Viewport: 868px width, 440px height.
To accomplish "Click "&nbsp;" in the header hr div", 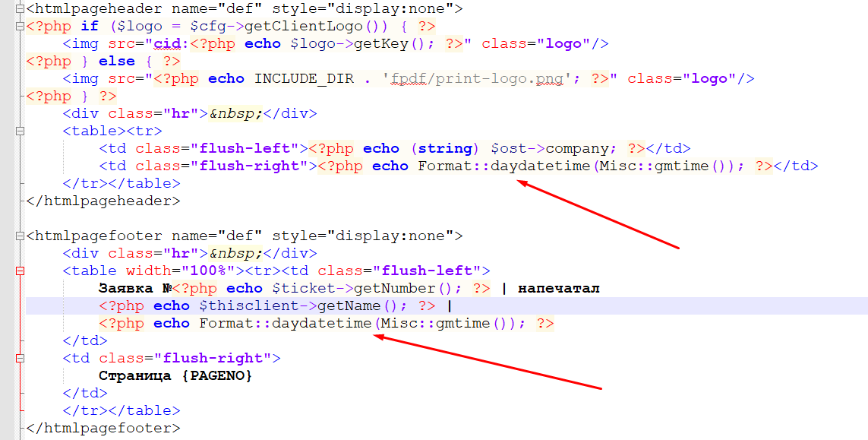I will (x=235, y=113).
